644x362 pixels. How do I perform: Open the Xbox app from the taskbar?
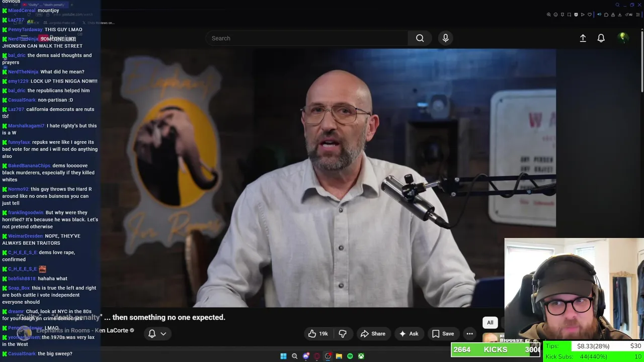[361, 356]
